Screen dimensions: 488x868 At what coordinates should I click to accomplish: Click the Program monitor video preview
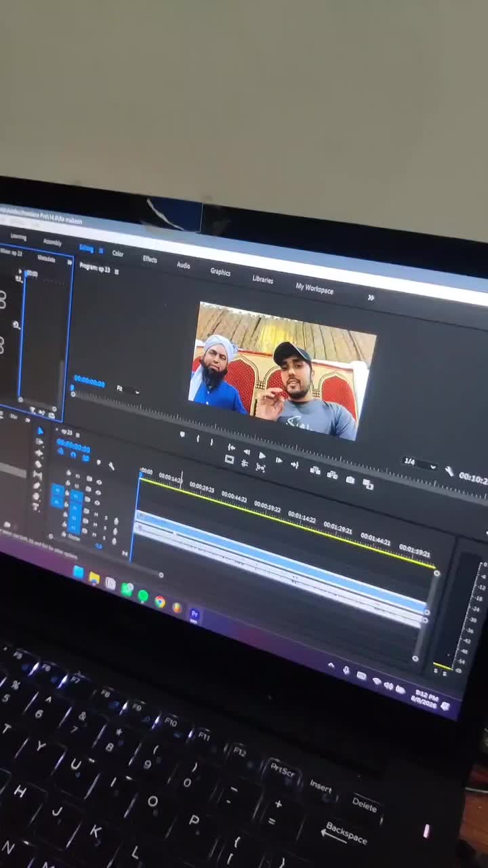281,370
